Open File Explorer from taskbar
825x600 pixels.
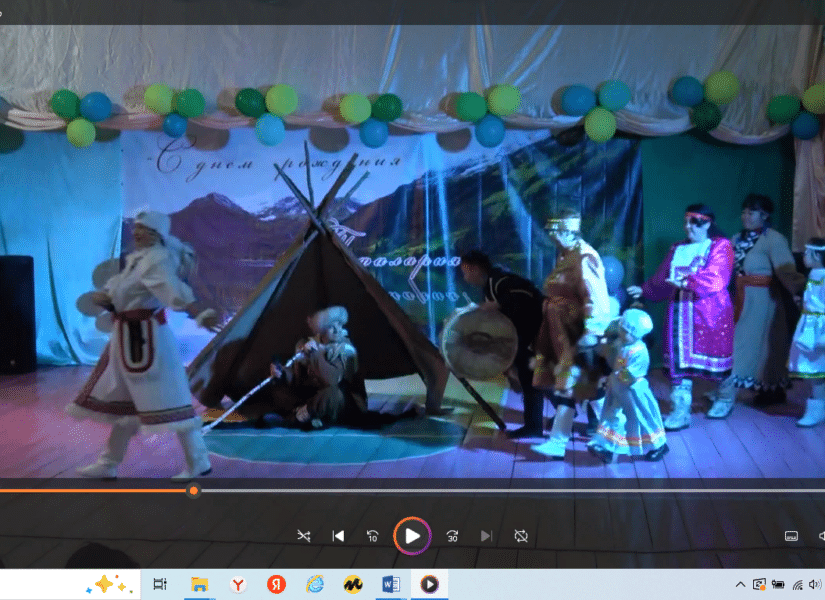click(199, 584)
